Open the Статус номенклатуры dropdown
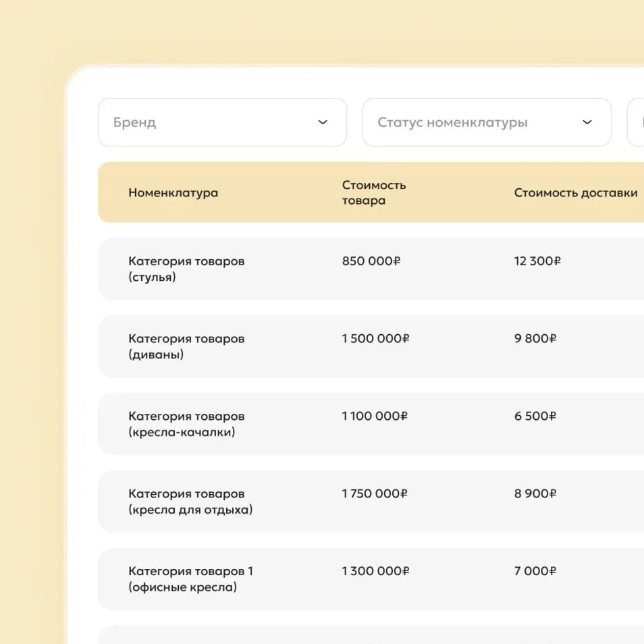644x644 pixels. point(487,122)
